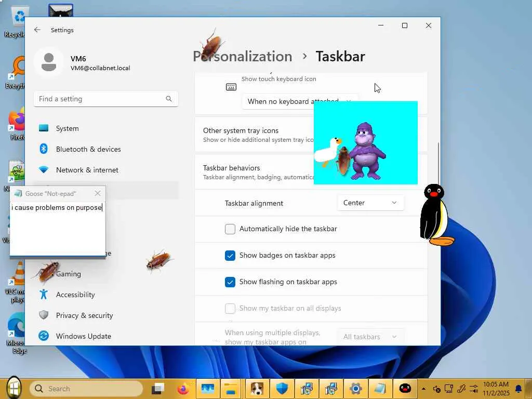Click the network tray icon

pos(449,389)
